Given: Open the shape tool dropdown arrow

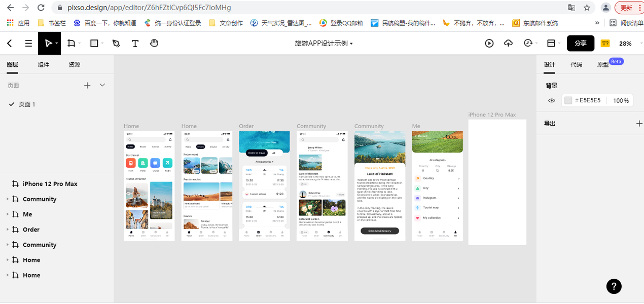Looking at the screenshot, I should [102, 44].
